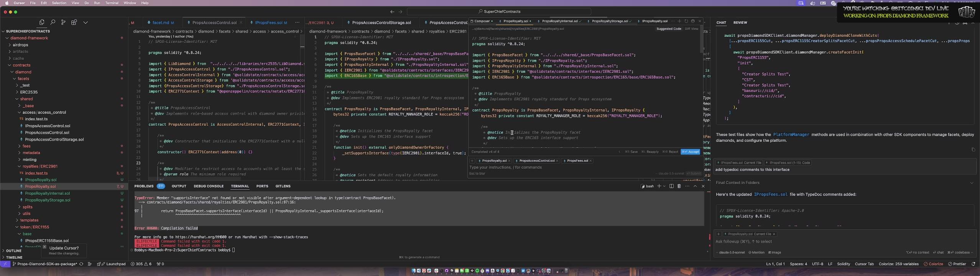Add context plus button in chat followup
The height and width of the screenshot is (276, 980).
point(719,234)
